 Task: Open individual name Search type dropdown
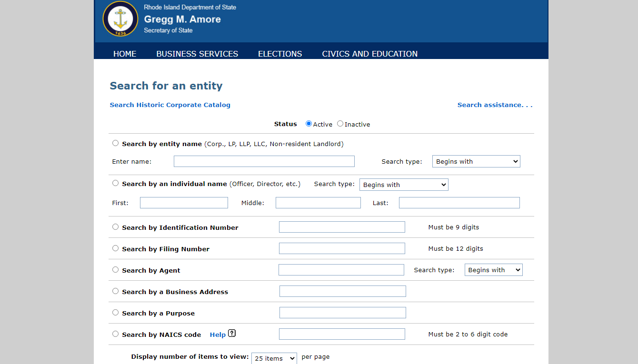pyautogui.click(x=404, y=185)
